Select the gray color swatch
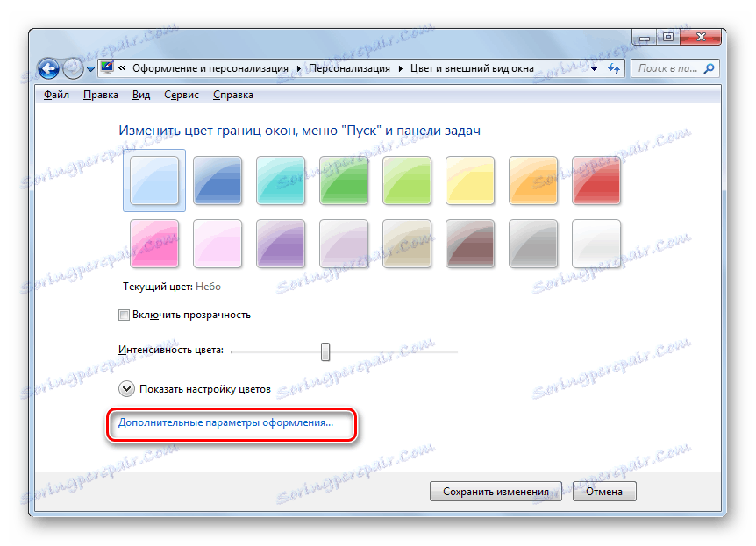 pos(533,244)
